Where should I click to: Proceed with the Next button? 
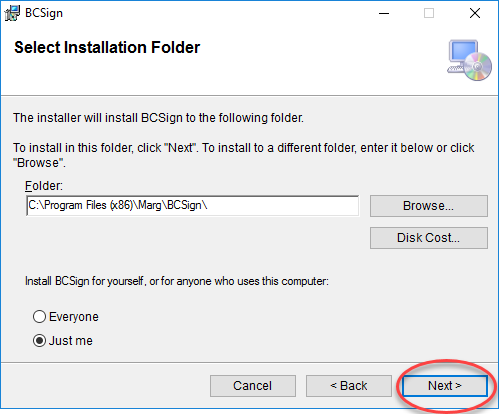click(445, 386)
